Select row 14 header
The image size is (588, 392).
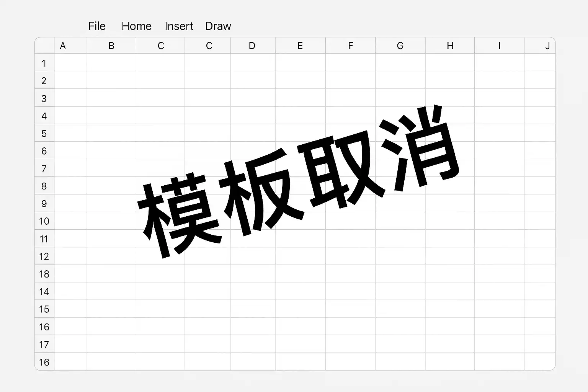coord(44,291)
